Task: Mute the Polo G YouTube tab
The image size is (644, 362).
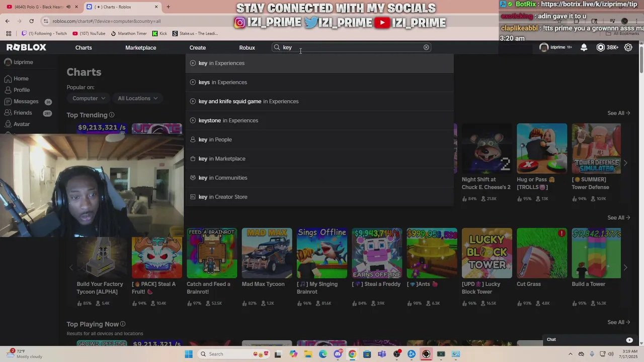Action: point(68,7)
